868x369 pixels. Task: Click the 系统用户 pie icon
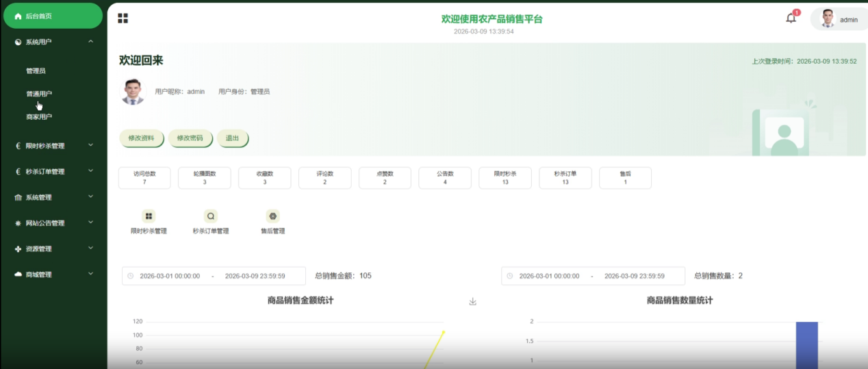(18, 42)
